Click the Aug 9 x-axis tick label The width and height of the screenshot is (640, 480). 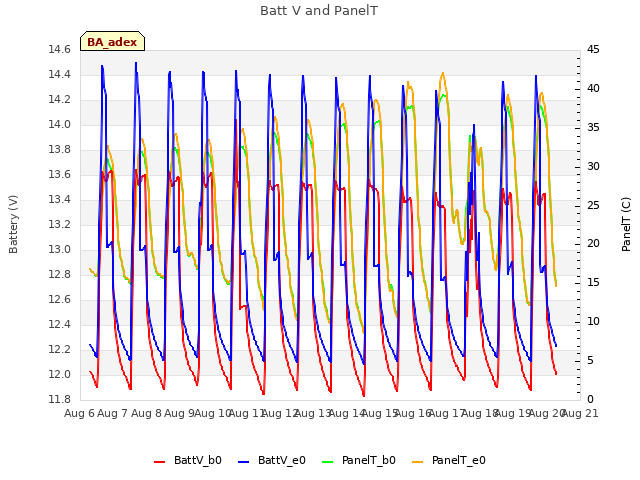[179, 413]
